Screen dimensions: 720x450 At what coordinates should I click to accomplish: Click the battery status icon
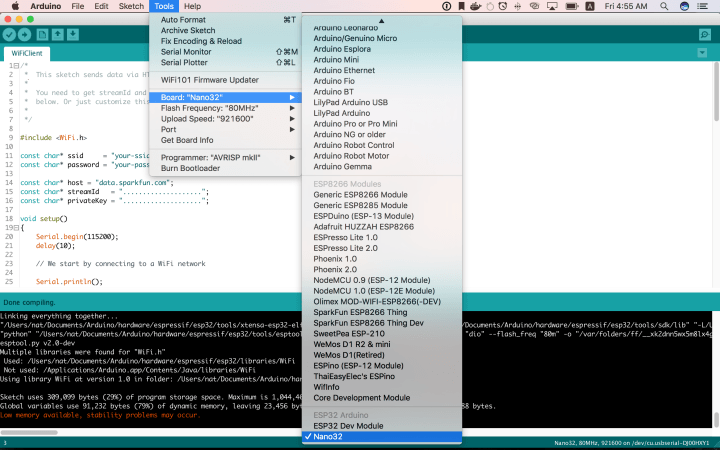[x=571, y=6]
